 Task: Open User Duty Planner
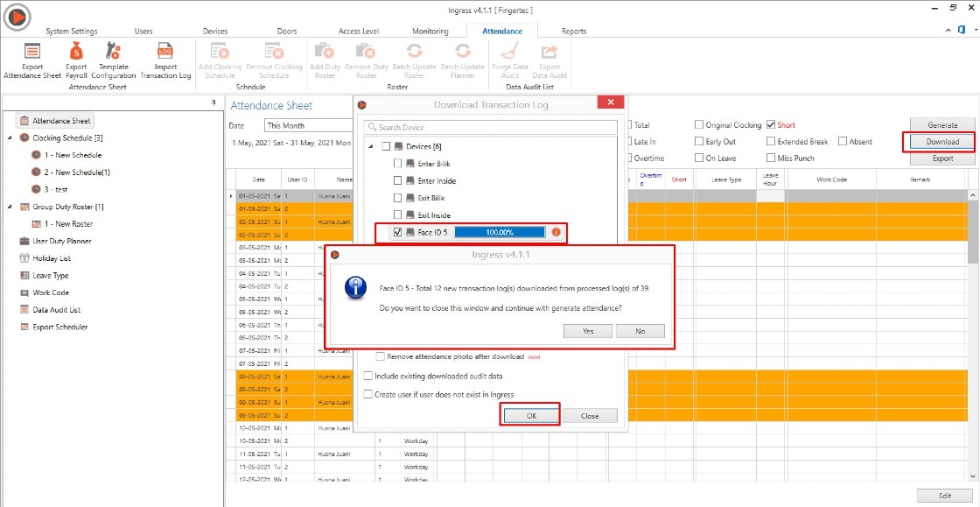tap(56, 241)
